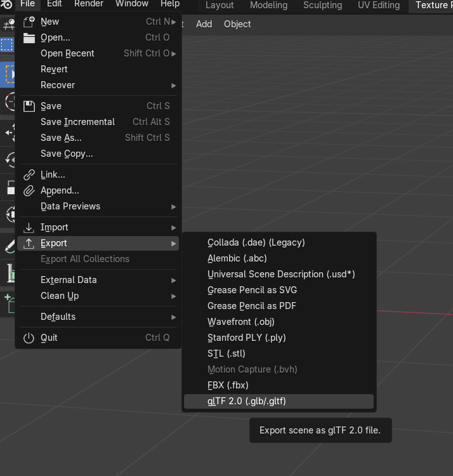Open the Help menu
453x476 pixels.
(x=170, y=4)
